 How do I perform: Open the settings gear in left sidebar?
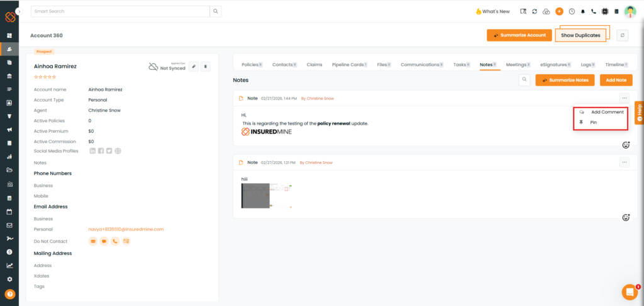point(9,279)
